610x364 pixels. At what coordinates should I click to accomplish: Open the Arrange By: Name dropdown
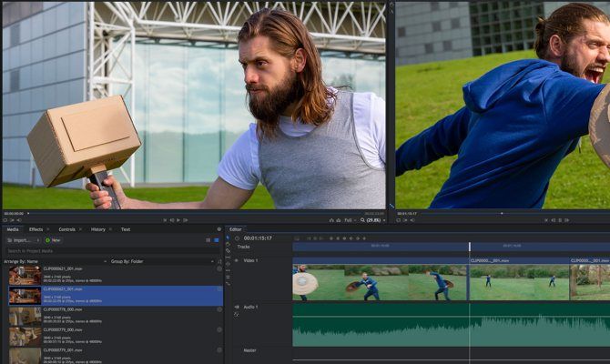pos(29,261)
